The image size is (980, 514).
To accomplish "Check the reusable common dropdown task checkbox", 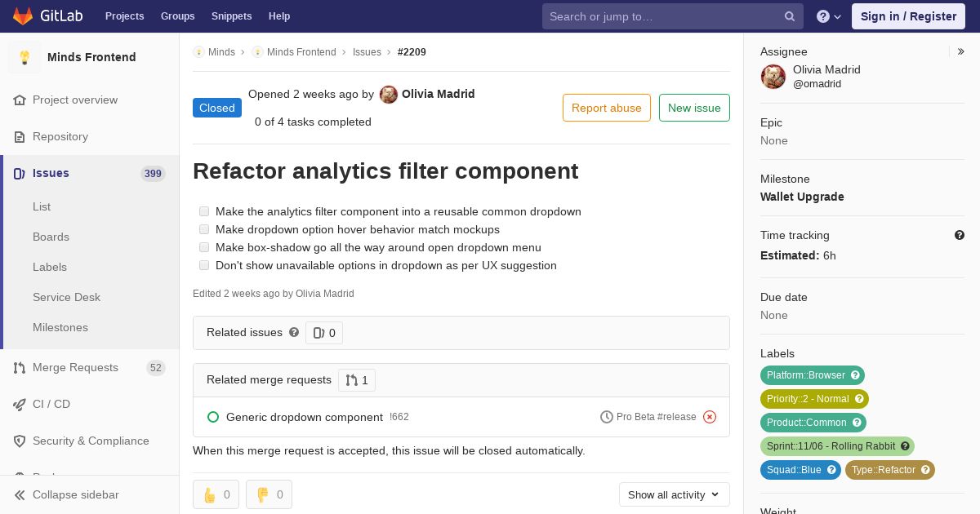I will pyautogui.click(x=204, y=211).
